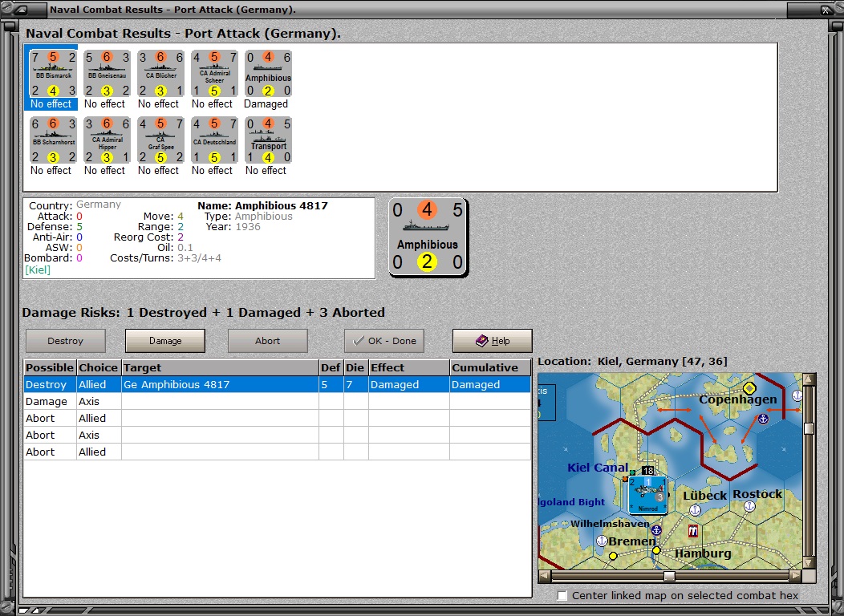The image size is (844, 616).
Task: Select the Damage Axis table row
Action: pos(278,401)
